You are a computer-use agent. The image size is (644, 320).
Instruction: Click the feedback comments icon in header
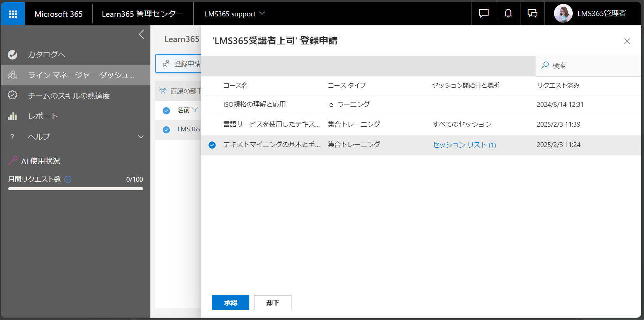pos(532,14)
